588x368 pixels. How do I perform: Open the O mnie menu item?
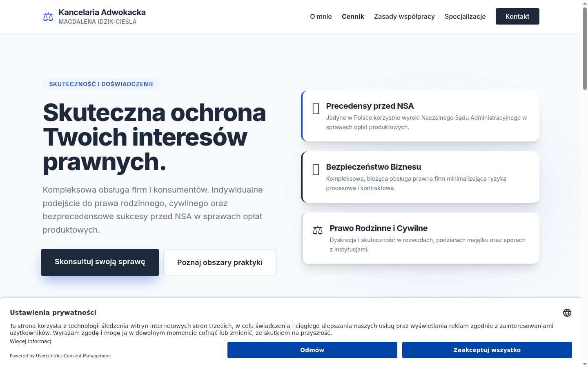(321, 16)
